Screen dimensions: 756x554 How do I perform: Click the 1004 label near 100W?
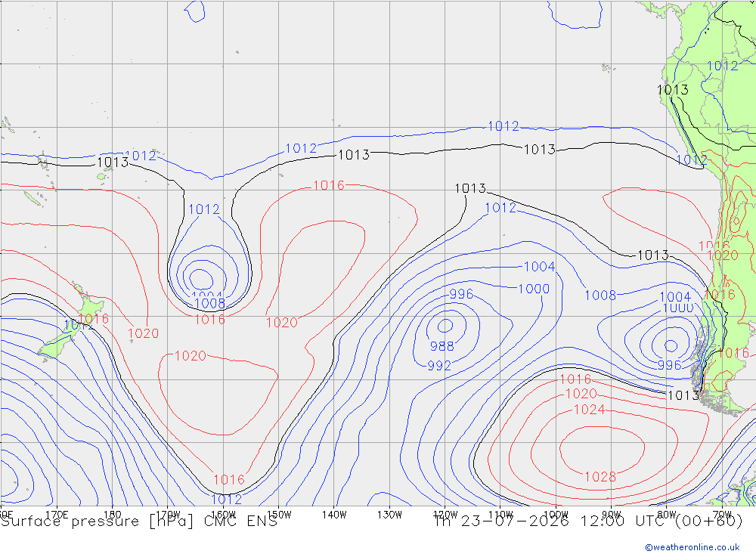(x=540, y=267)
